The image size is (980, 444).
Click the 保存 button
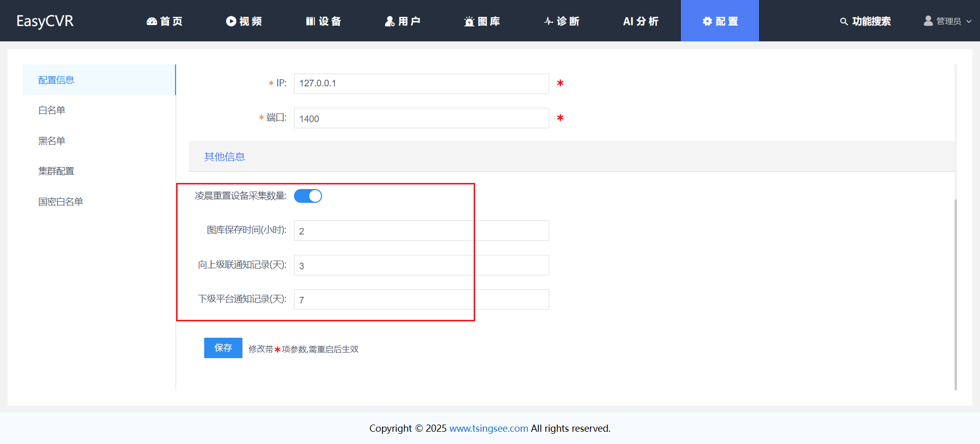[x=223, y=348]
